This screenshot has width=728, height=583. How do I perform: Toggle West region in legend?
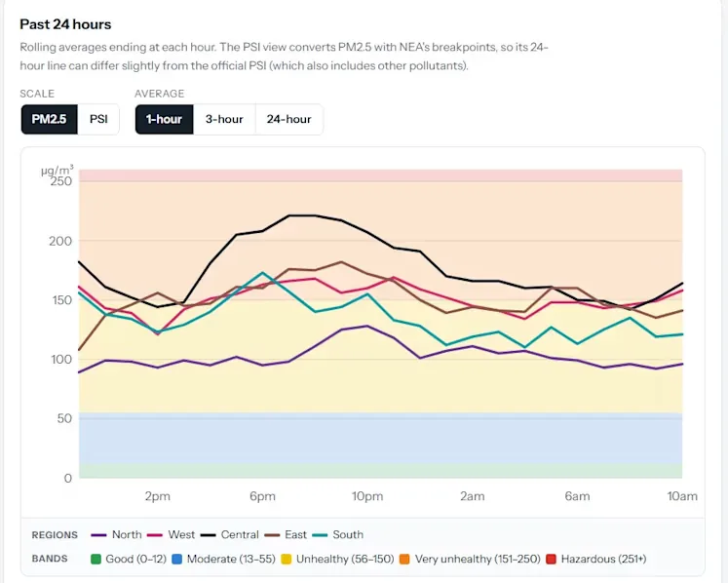171,534
